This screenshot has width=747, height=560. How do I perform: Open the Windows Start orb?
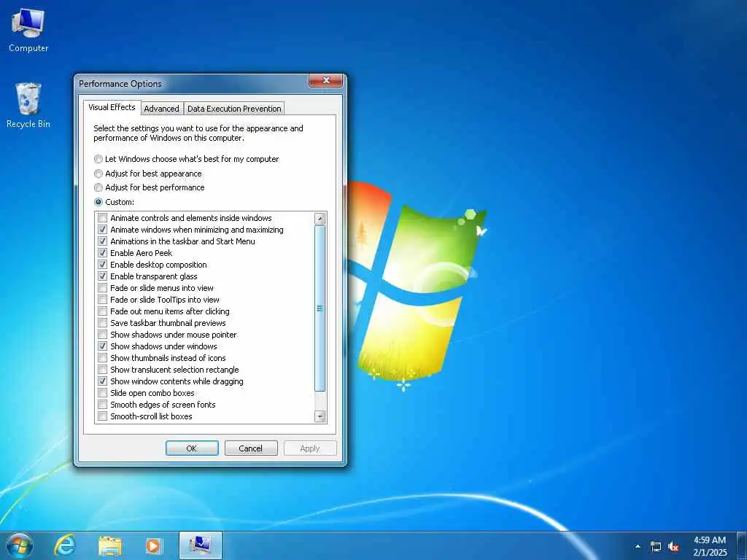coord(20,545)
